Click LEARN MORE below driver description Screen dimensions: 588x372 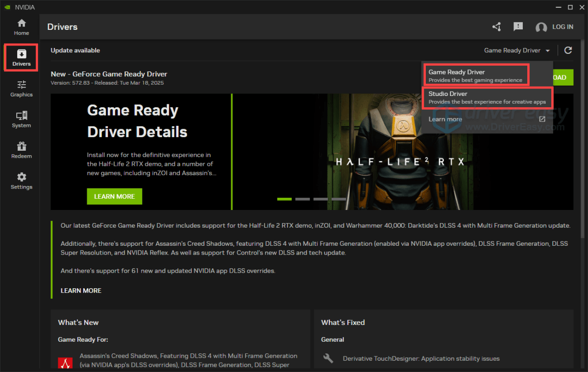[x=81, y=290]
